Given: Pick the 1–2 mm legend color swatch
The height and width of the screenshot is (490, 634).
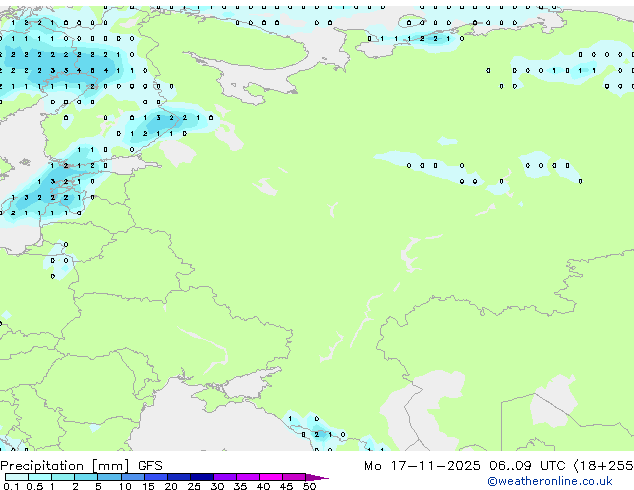Looking at the screenshot, I should 63,477.
